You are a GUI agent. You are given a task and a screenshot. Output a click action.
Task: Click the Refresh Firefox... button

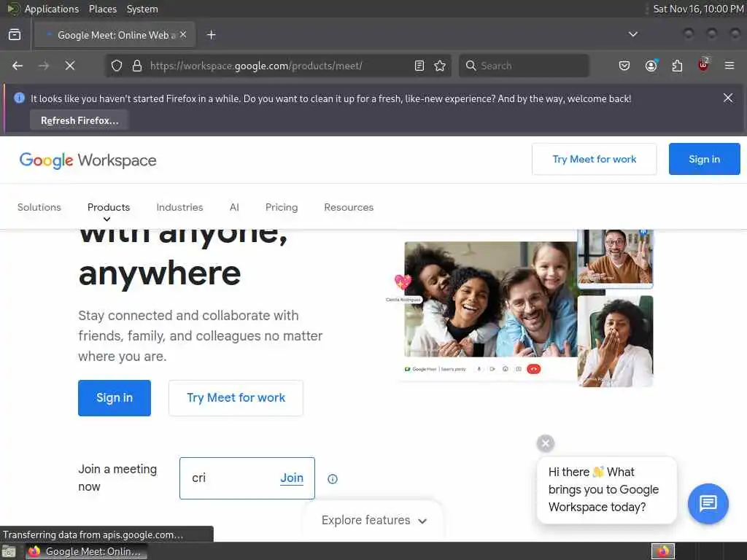80,120
